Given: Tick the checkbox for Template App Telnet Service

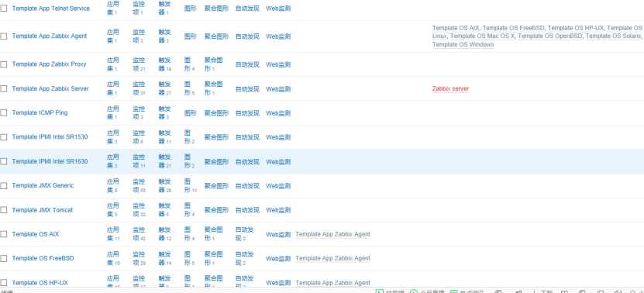Looking at the screenshot, I should (x=4, y=9).
